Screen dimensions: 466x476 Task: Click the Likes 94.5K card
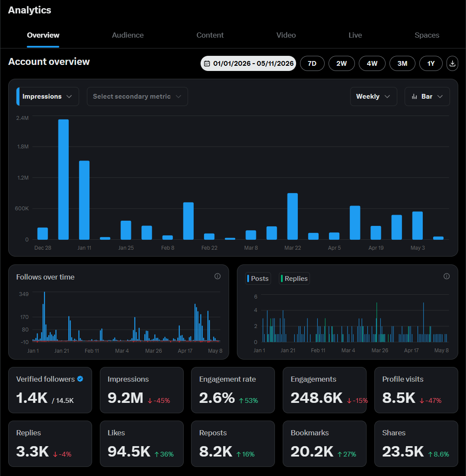click(x=142, y=444)
